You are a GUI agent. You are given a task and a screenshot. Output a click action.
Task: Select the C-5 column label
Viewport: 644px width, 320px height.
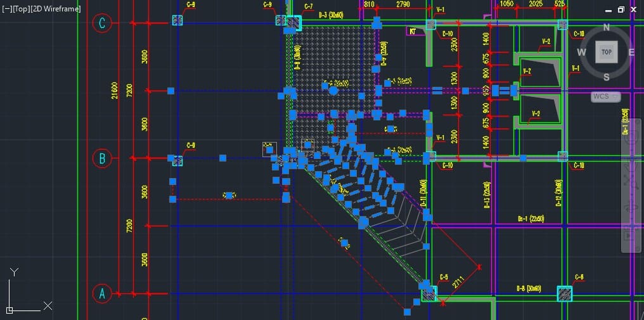click(x=444, y=278)
